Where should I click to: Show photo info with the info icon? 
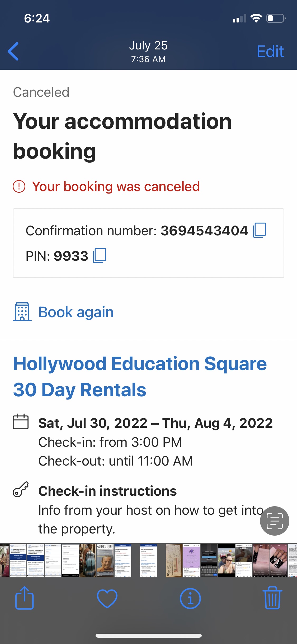click(x=190, y=598)
